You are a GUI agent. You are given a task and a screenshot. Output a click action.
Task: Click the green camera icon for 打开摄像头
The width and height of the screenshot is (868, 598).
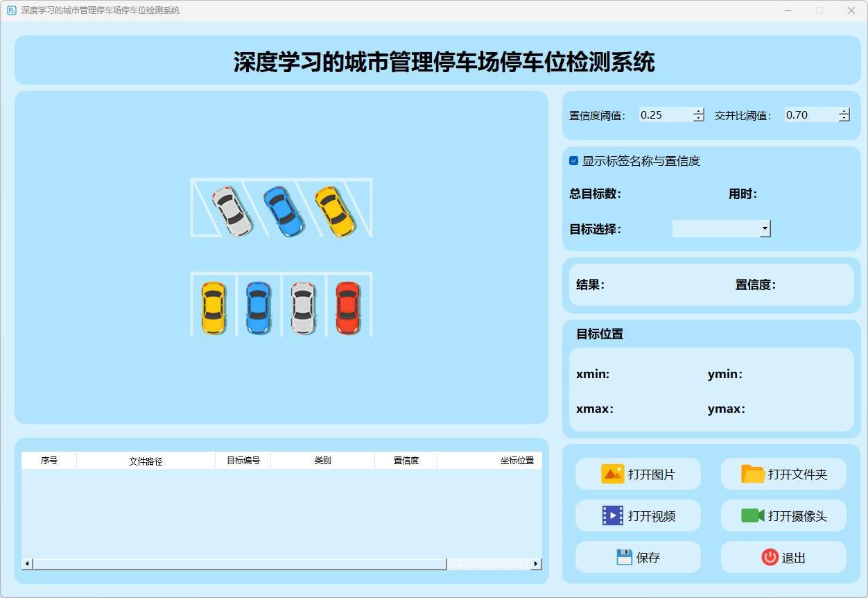[752, 515]
